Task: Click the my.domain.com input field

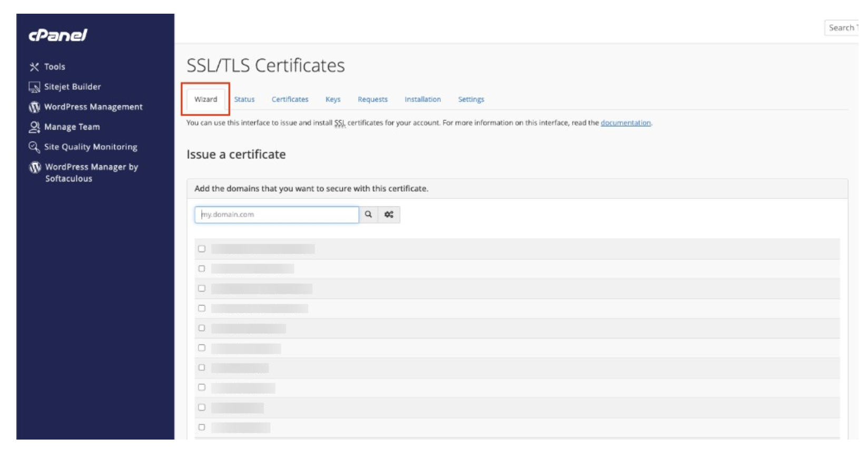Action: pos(277,215)
